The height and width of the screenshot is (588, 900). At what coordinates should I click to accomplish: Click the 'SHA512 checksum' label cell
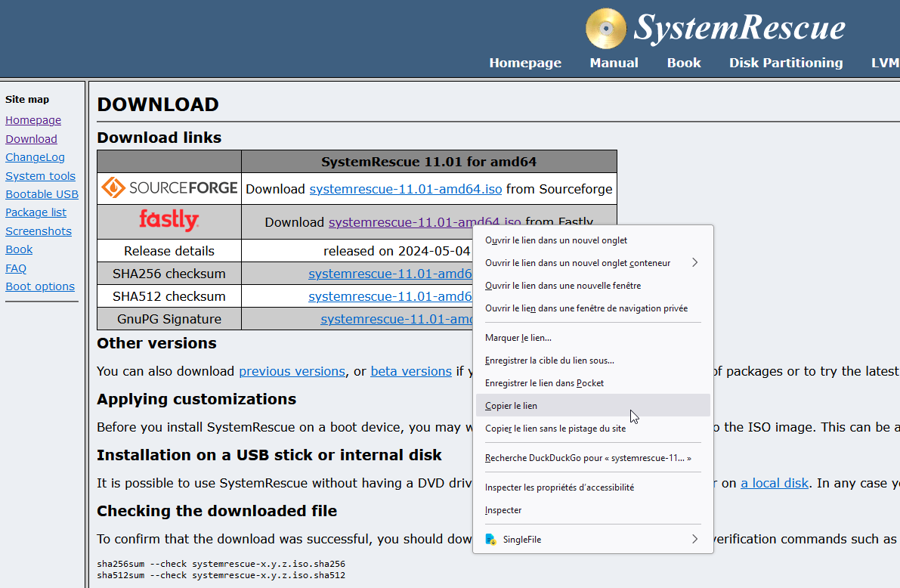coord(169,296)
